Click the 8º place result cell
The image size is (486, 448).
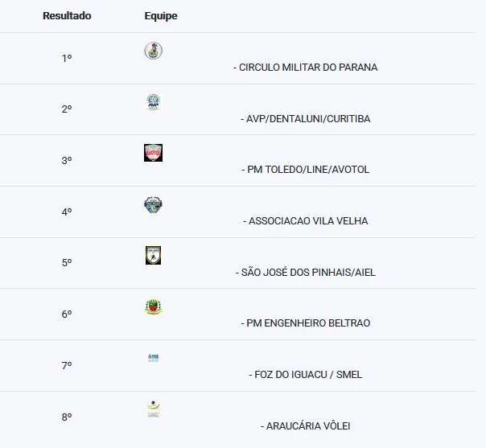tap(67, 417)
